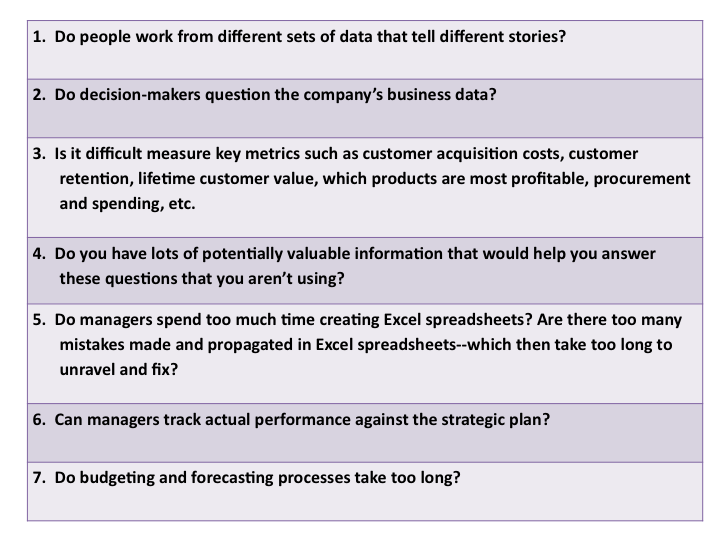Click the number "3." at row start
720x540 pixels.
pyautogui.click(x=39, y=154)
